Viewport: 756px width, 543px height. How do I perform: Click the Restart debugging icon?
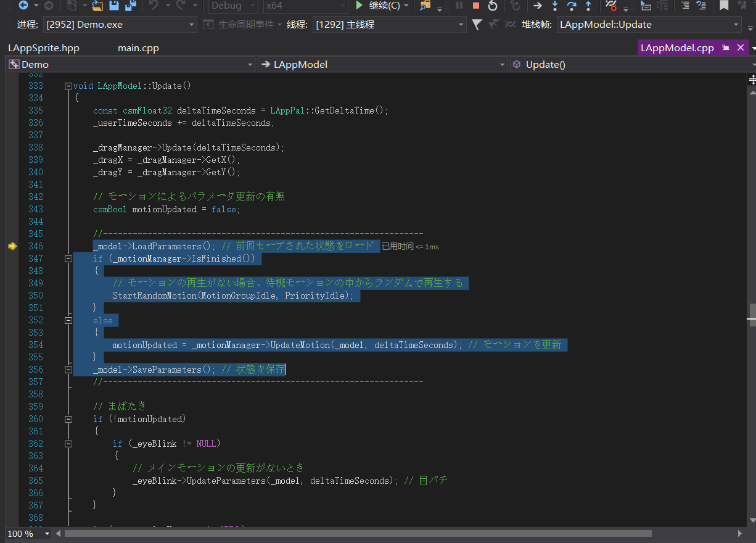tap(492, 6)
